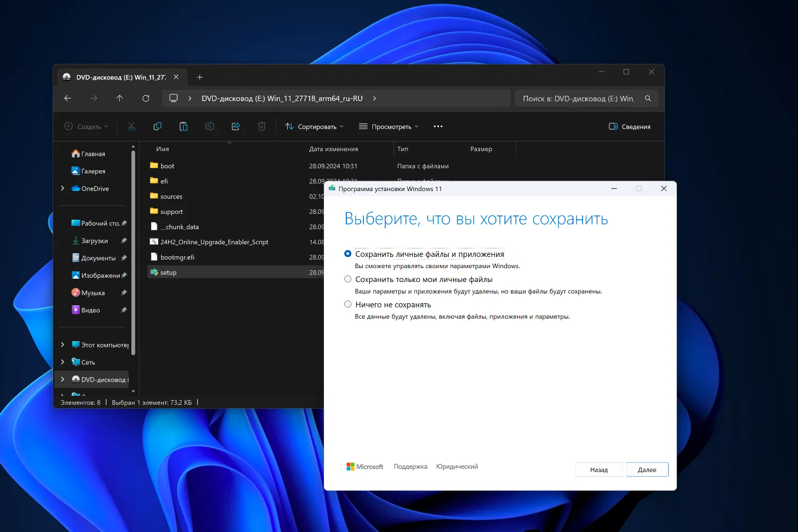The width and height of the screenshot is (798, 532).
Task: Click the Copy icon in toolbar
Action: [157, 127]
